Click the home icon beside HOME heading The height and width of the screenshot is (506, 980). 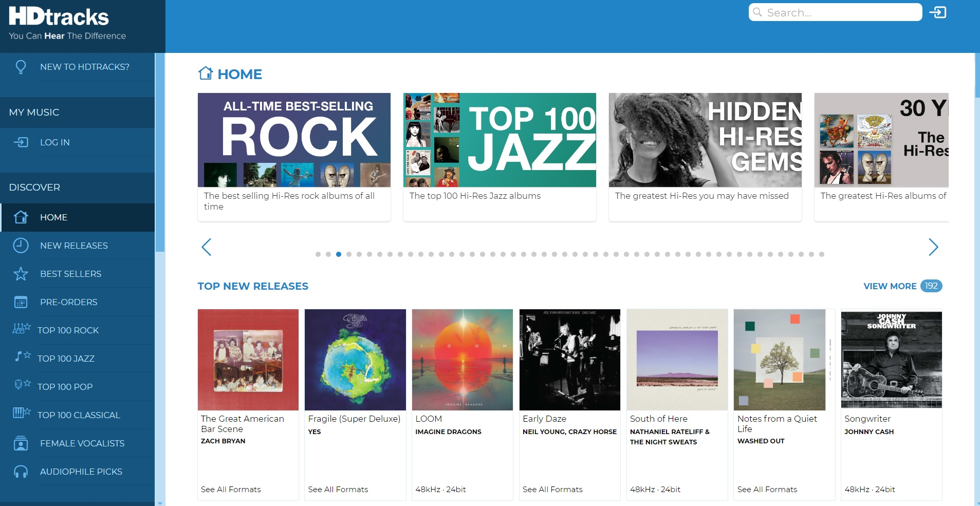click(x=206, y=73)
